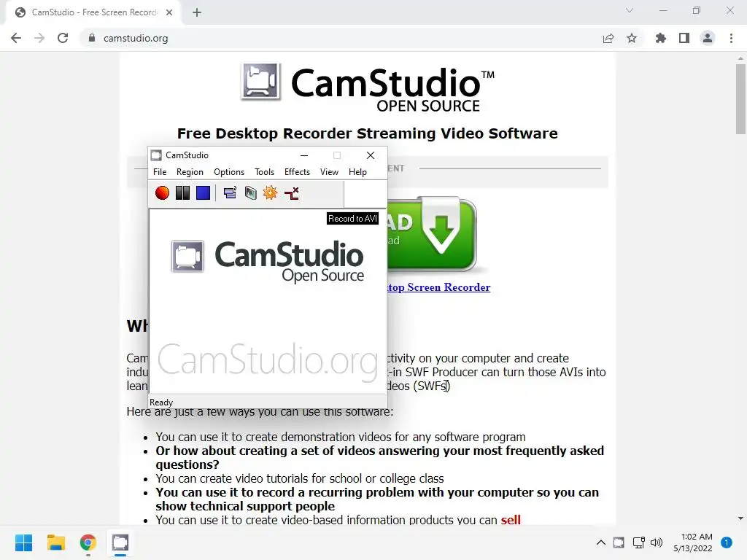Image resolution: width=747 pixels, height=560 pixels.
Task: Open Chrome from the taskbar
Action: pos(88,542)
